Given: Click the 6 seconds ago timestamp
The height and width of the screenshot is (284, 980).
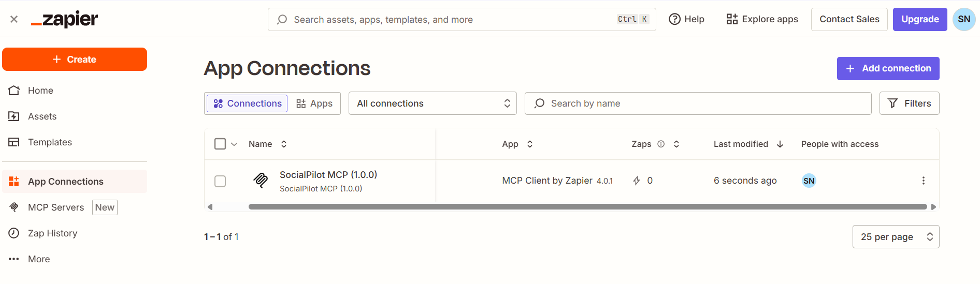Looking at the screenshot, I should tap(745, 181).
